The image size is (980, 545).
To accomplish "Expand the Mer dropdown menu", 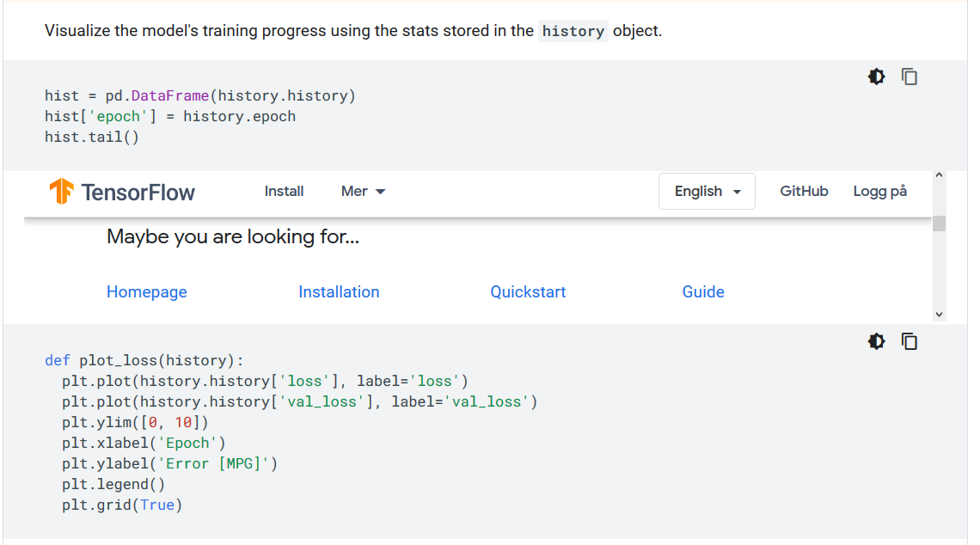I will [x=363, y=191].
